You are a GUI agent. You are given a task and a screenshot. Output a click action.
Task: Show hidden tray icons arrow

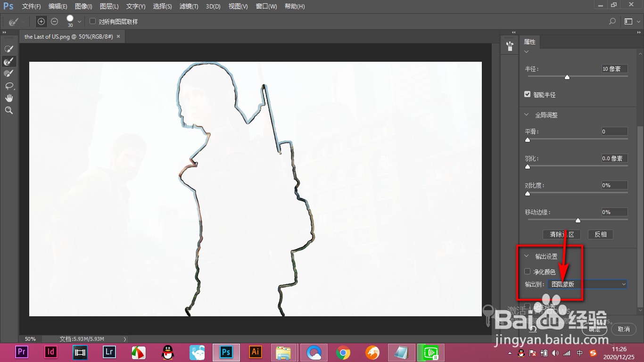point(510,353)
